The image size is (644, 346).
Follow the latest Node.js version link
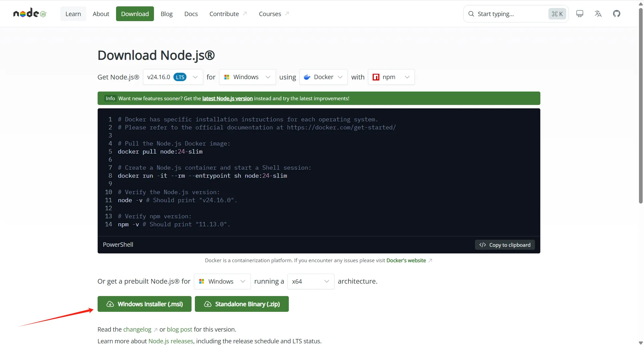coord(227,99)
